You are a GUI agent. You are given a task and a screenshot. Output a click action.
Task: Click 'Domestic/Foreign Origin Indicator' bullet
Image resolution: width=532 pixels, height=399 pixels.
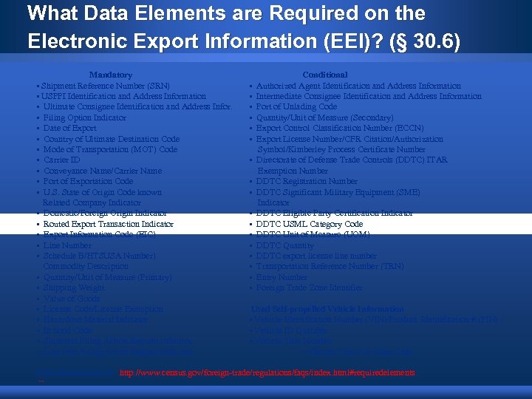tap(105, 213)
